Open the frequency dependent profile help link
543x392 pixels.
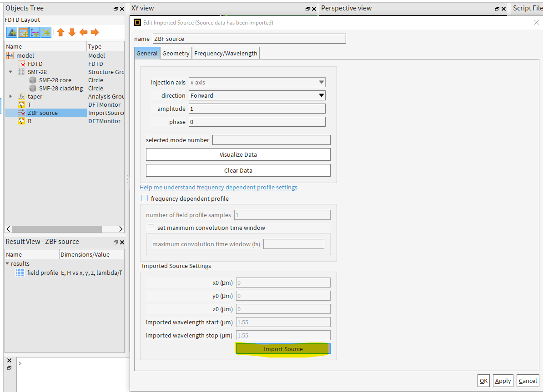tap(218, 187)
